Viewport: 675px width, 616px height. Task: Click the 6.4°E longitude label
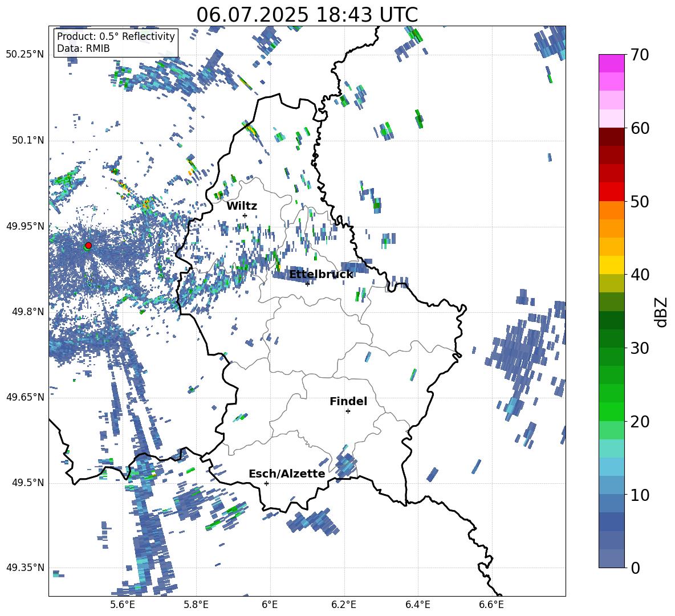[418, 605]
